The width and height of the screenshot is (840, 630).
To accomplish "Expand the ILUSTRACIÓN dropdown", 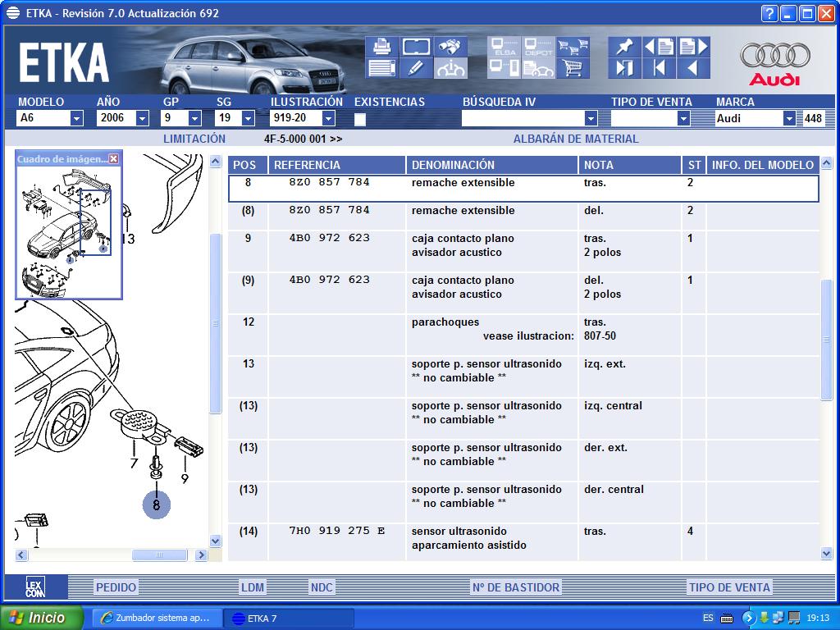I will tap(328, 118).
